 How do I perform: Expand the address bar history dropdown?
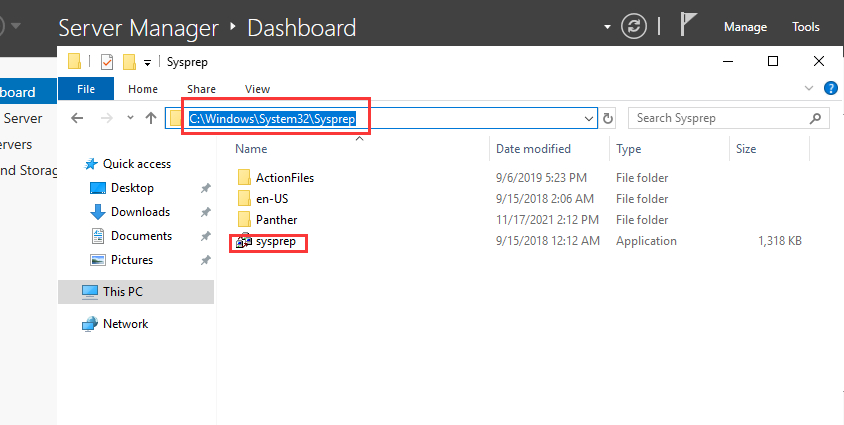(x=589, y=118)
